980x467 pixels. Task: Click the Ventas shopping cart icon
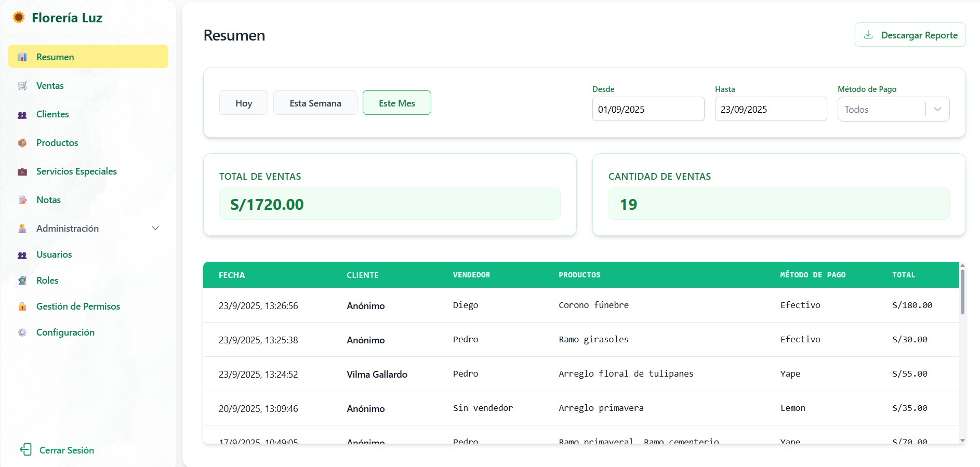click(x=22, y=86)
